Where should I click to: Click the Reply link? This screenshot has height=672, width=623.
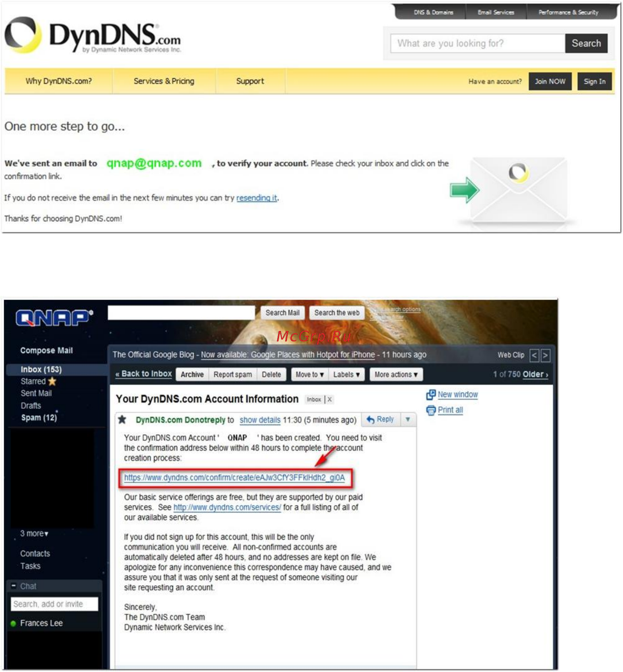[x=385, y=419]
